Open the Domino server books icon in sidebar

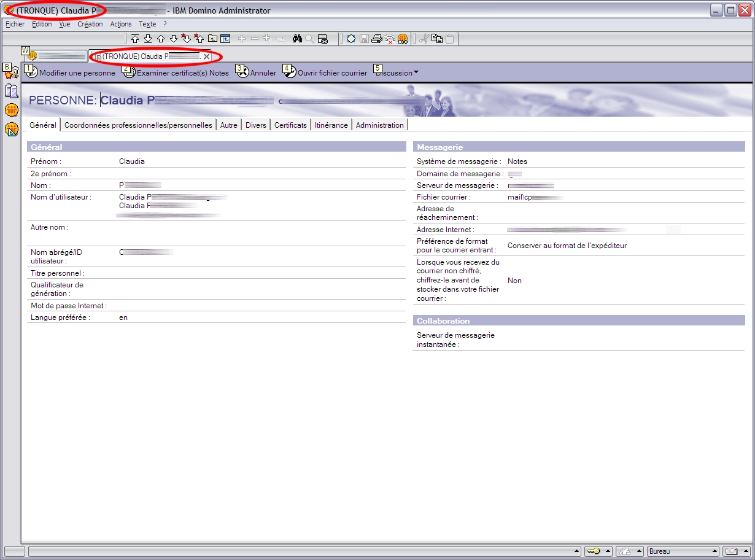click(11, 91)
